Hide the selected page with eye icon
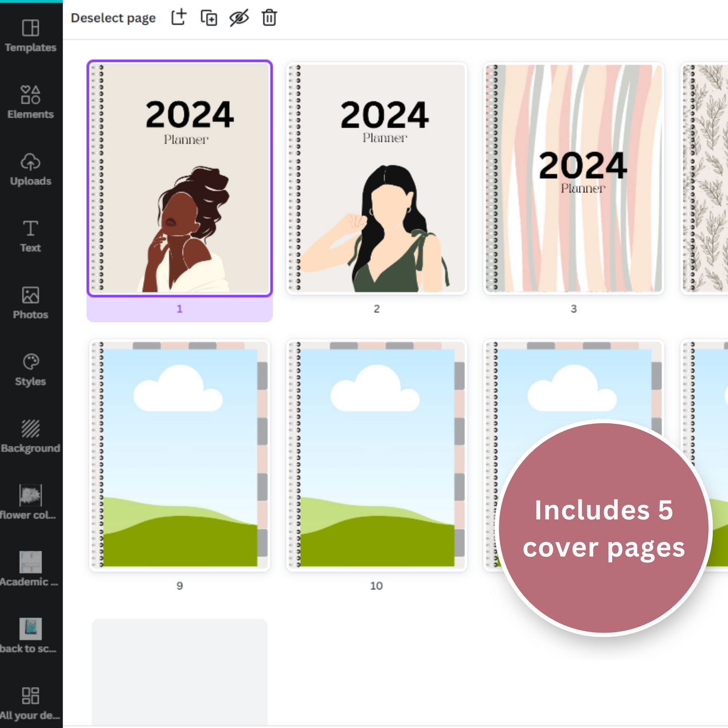This screenshot has height=728, width=728. (x=239, y=18)
